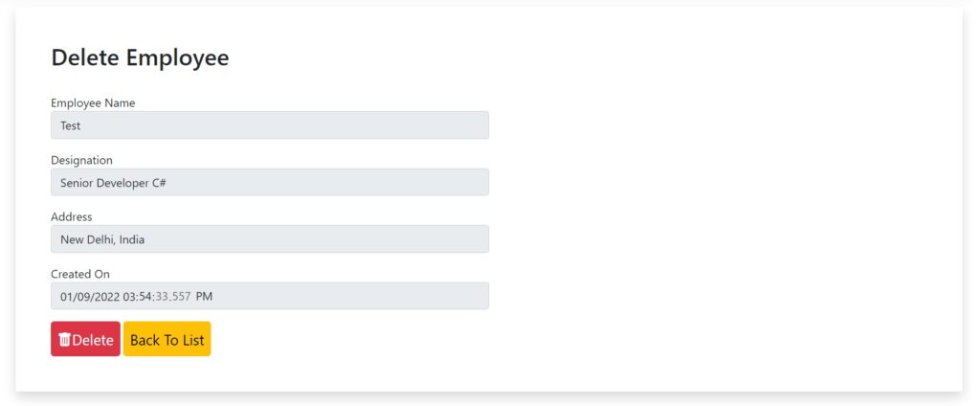The height and width of the screenshot is (406, 980).
Task: Select the Address field showing New Delhi, India
Action: pyautogui.click(x=269, y=239)
